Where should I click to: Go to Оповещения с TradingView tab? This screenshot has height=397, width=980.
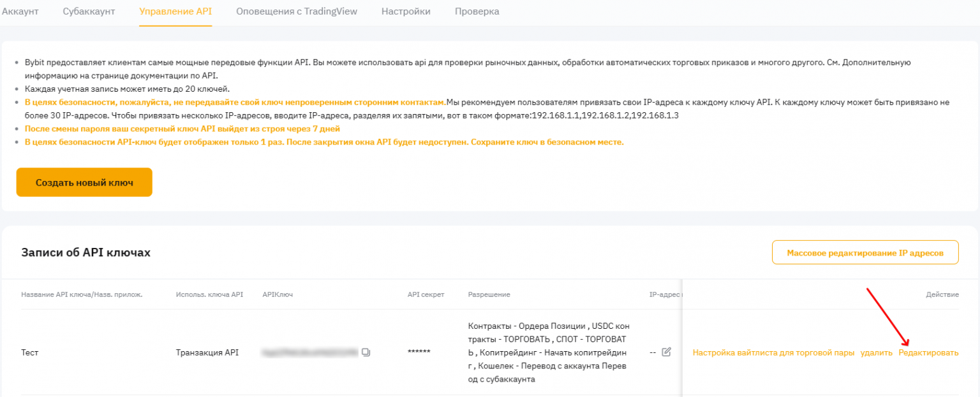[x=297, y=11]
